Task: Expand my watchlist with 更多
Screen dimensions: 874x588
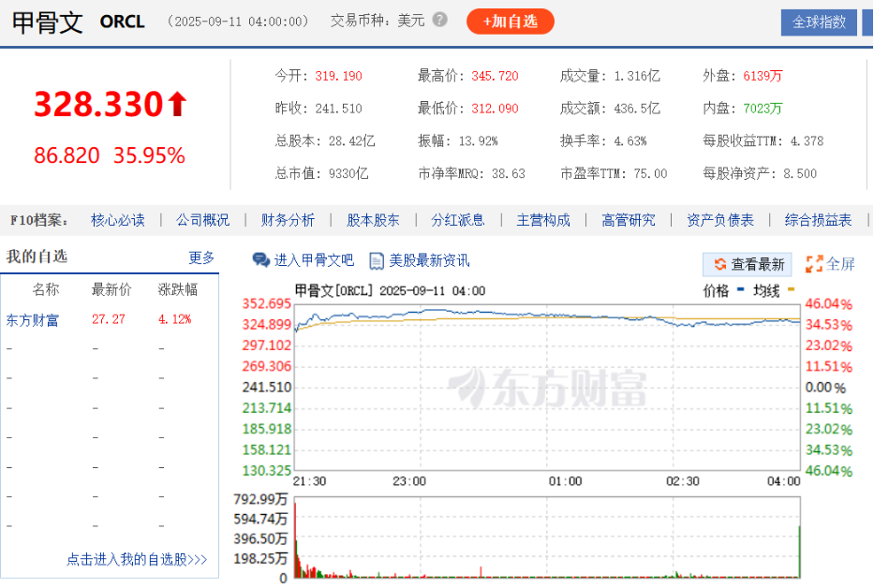Action: [201, 257]
